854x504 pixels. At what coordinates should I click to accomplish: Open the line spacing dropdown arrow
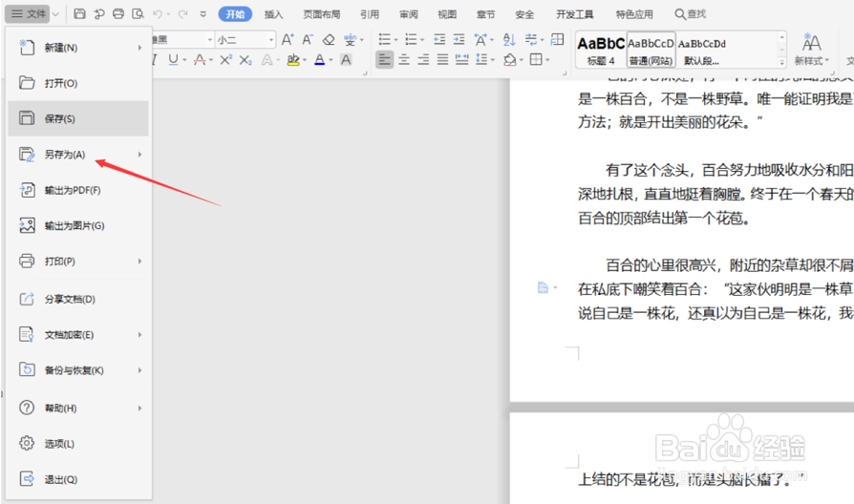(x=492, y=60)
